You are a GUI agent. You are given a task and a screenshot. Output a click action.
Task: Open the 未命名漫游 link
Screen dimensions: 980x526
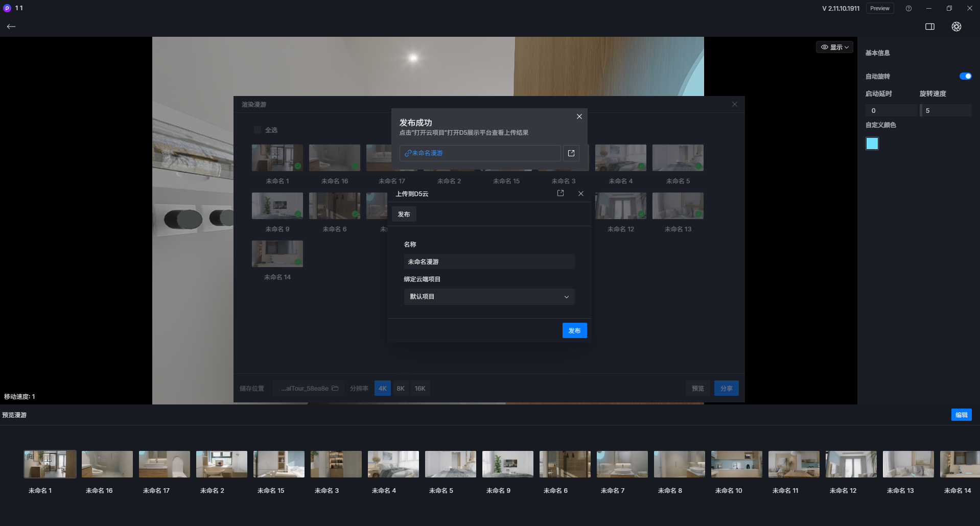pyautogui.click(x=427, y=153)
